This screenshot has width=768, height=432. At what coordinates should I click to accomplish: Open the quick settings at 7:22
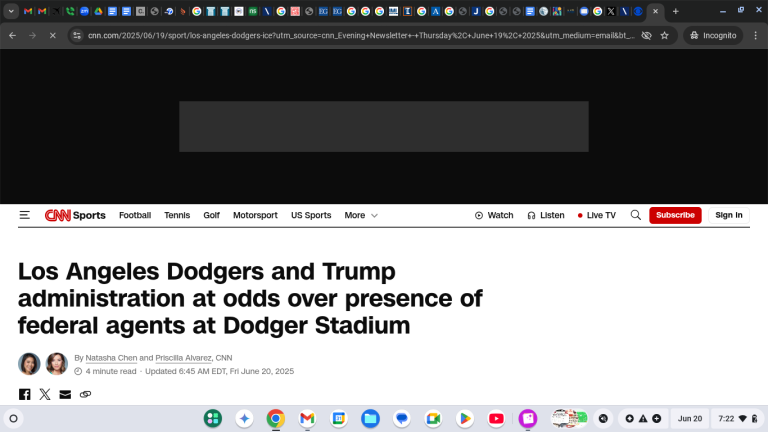click(x=738, y=419)
